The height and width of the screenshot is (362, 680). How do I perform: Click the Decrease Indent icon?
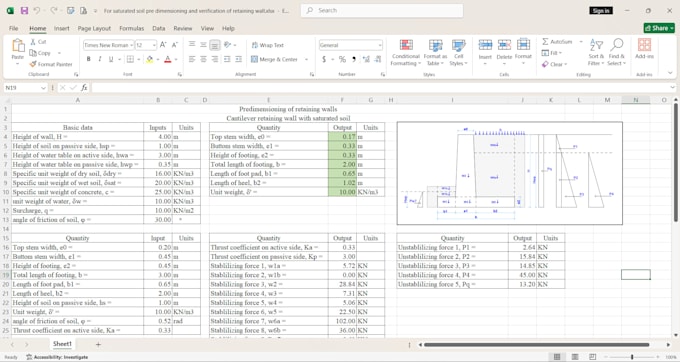(227, 59)
